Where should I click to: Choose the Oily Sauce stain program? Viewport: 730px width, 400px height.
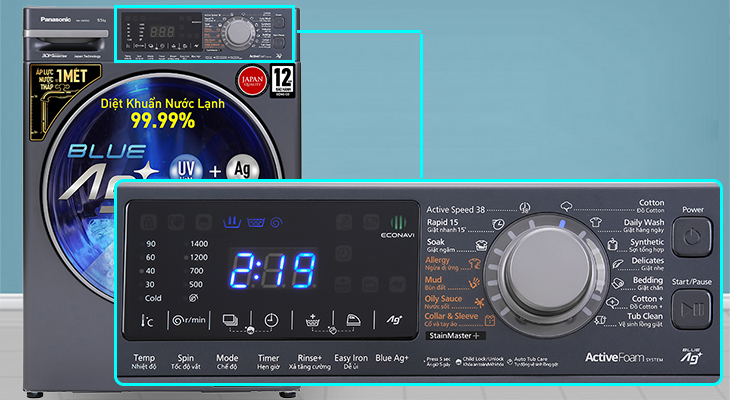coord(443,302)
